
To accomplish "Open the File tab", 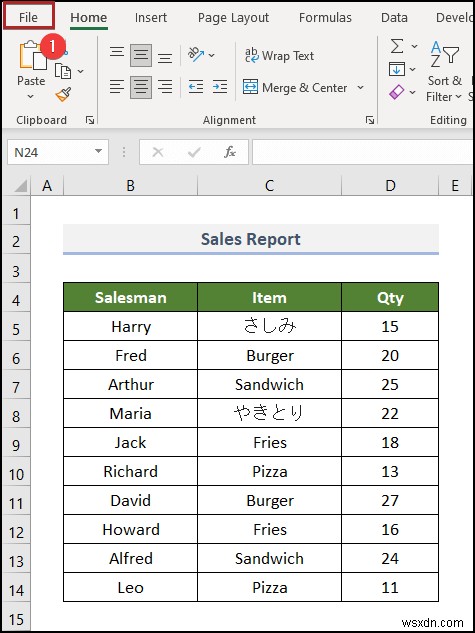I will point(28,17).
